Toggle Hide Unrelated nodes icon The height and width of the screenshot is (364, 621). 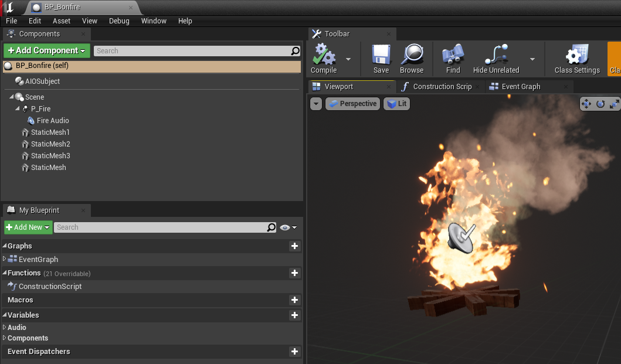pyautogui.click(x=496, y=56)
